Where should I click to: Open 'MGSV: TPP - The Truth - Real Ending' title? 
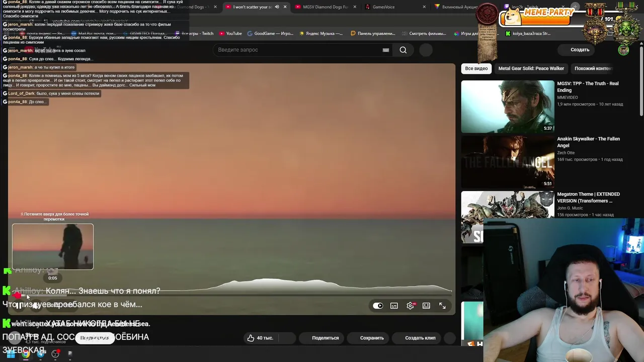tap(588, 87)
